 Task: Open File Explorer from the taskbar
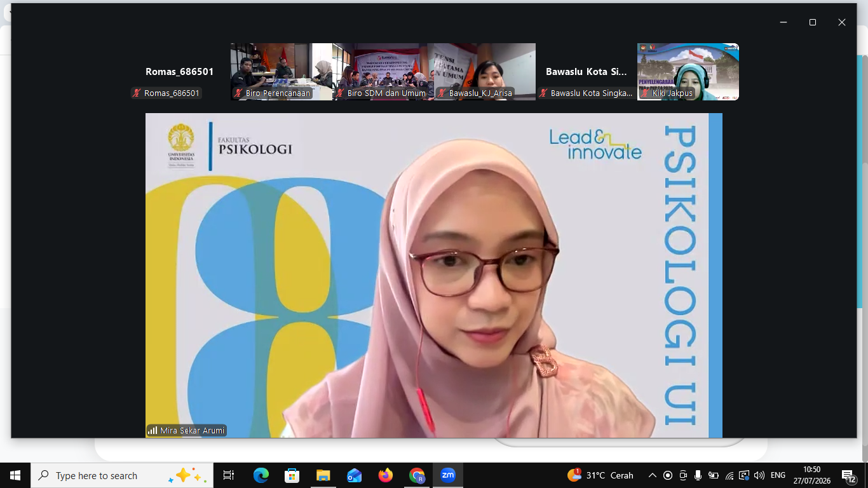click(323, 475)
